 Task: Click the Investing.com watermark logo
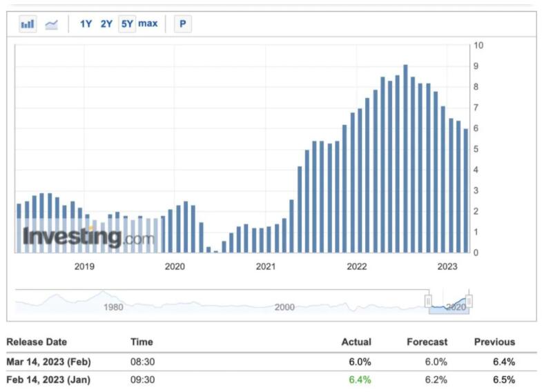tap(88, 237)
